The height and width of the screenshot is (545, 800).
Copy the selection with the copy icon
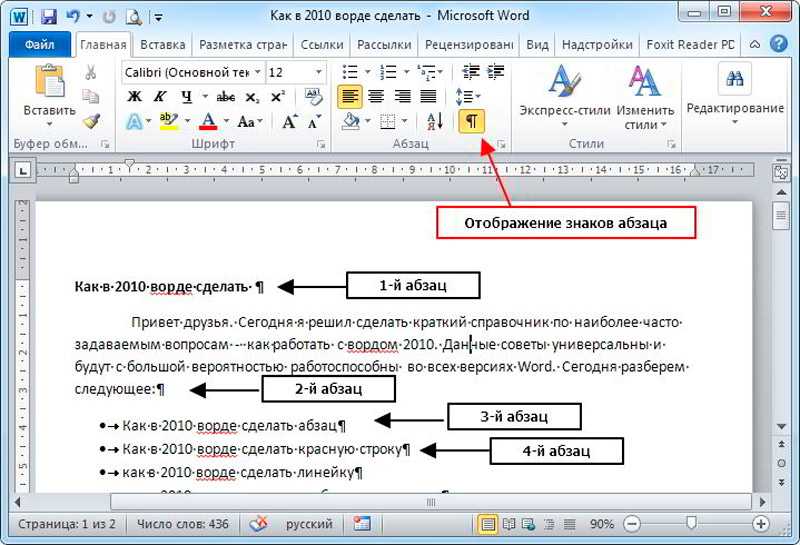click(x=91, y=96)
